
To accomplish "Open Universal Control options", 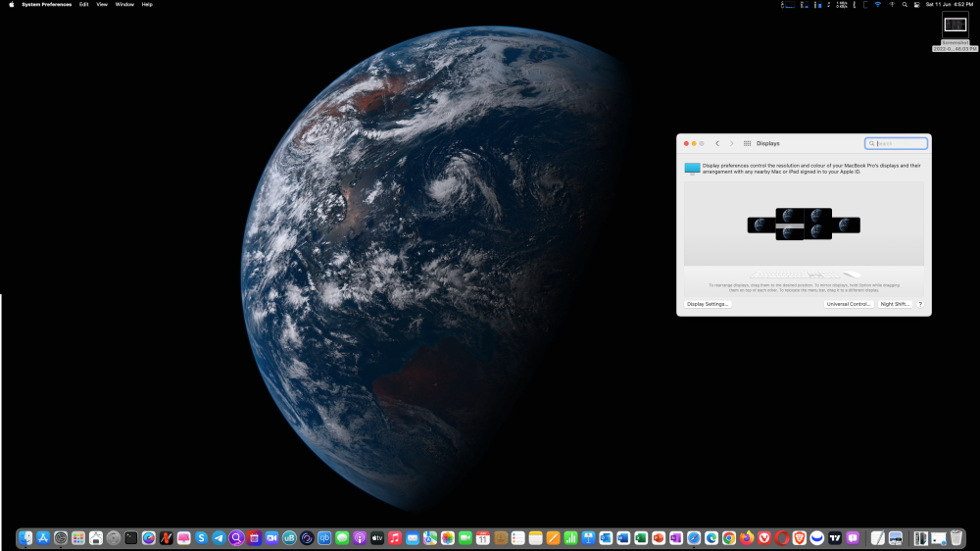I will pos(848,304).
